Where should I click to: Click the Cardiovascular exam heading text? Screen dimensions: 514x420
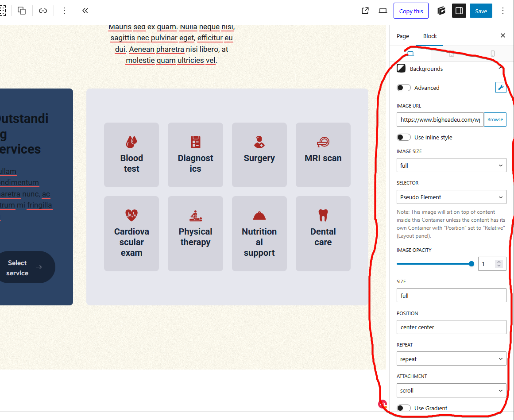coord(131,242)
